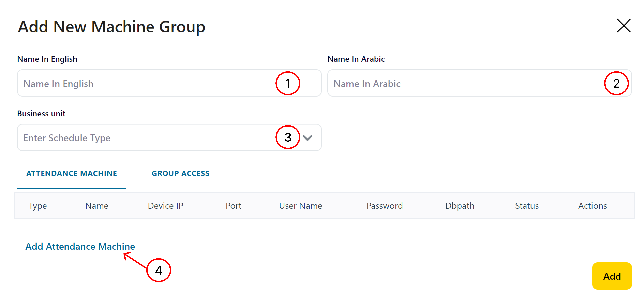Click the Dbpath column header
The height and width of the screenshot is (307, 644).
click(460, 206)
